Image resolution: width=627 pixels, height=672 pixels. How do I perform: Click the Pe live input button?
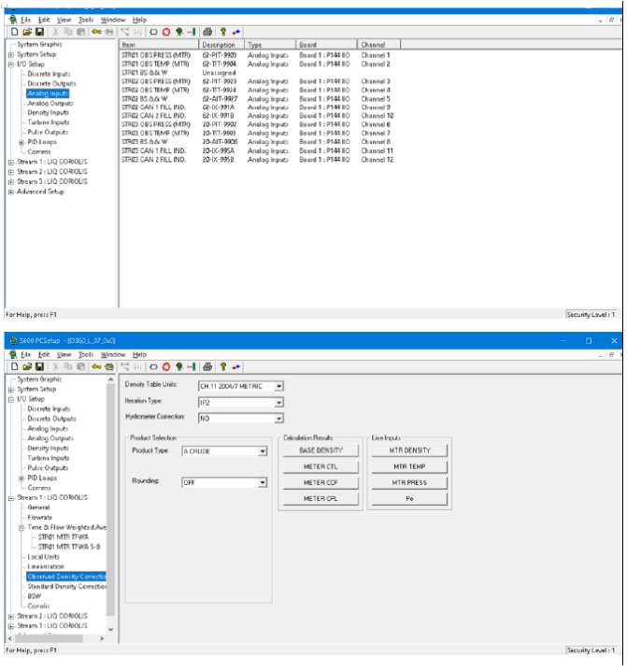(409, 499)
